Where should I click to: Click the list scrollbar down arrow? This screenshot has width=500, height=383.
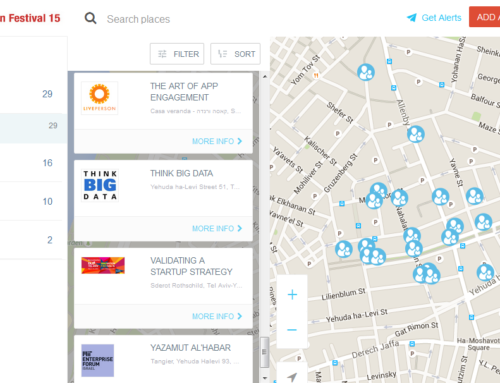click(265, 378)
